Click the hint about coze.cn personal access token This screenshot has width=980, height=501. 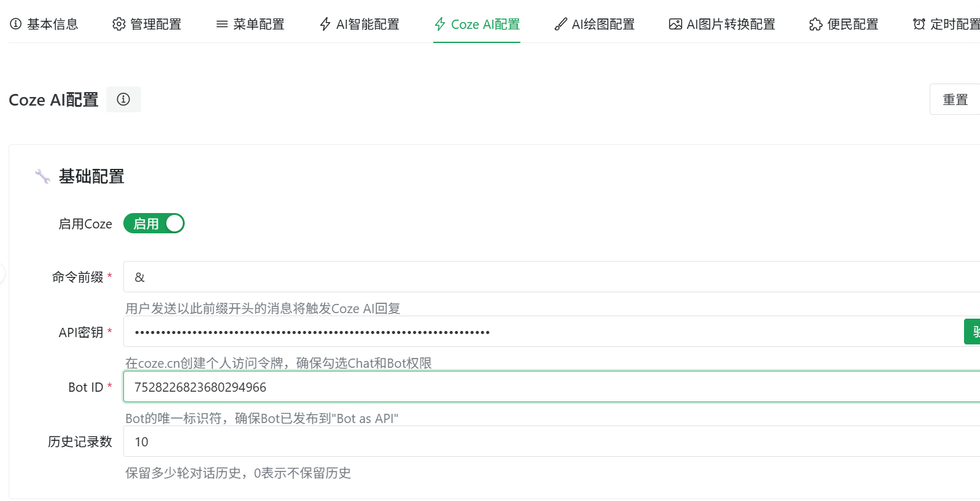pos(279,363)
